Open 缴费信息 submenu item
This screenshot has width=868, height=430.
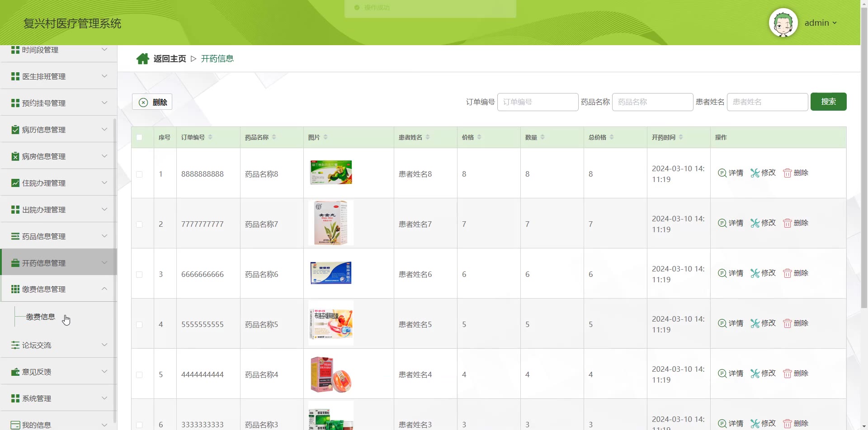41,317
